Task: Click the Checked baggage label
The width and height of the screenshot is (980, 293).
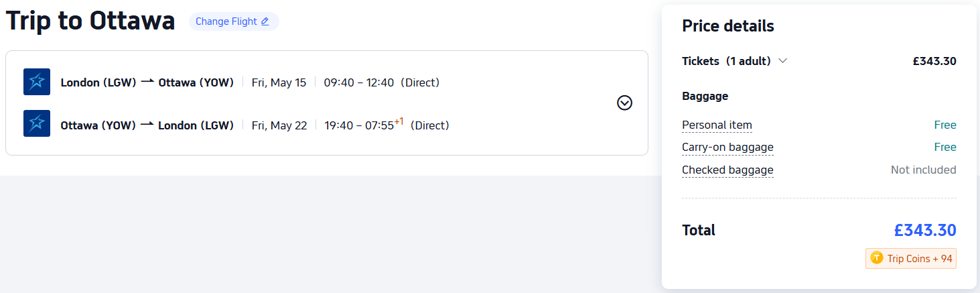Action: pos(727,170)
